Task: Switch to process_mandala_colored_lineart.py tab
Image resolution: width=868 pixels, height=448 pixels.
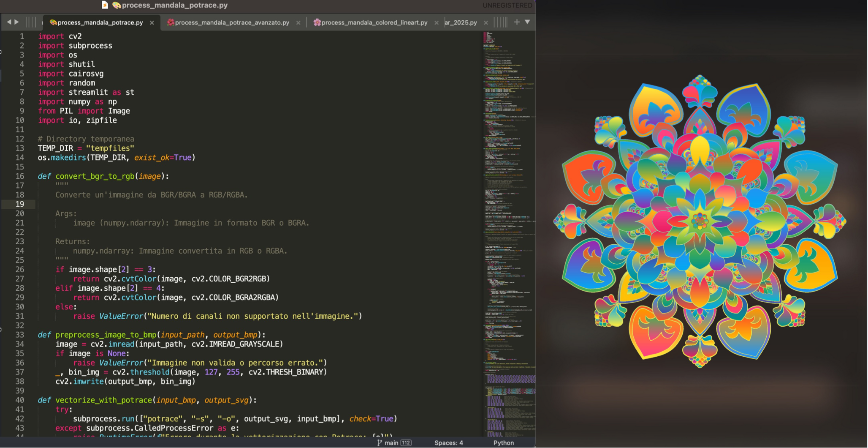Action: pyautogui.click(x=374, y=22)
